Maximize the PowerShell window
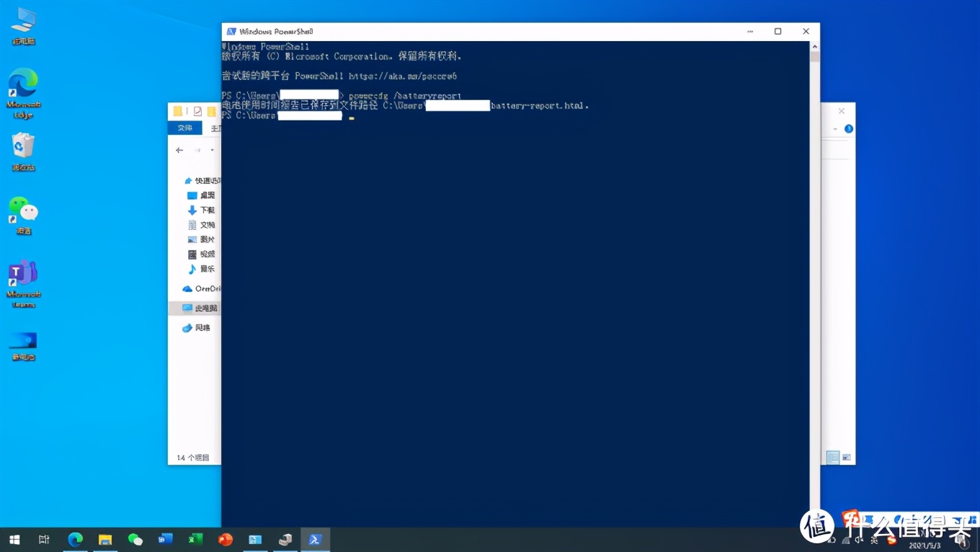The width and height of the screenshot is (980, 552). 778,32
